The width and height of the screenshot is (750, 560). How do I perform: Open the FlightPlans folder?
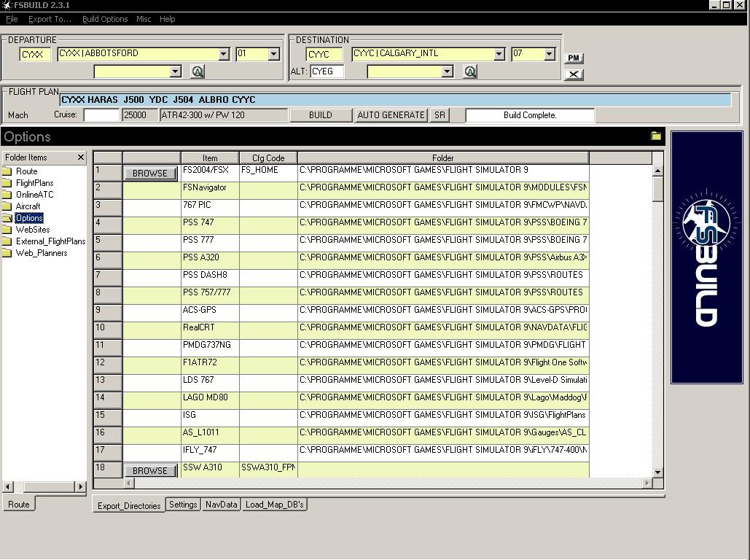coord(34,183)
